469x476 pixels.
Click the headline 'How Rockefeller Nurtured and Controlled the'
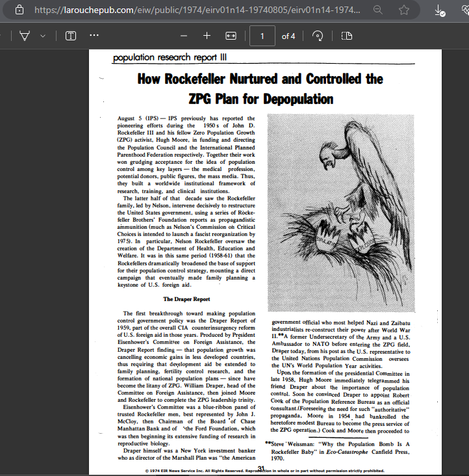pos(260,79)
